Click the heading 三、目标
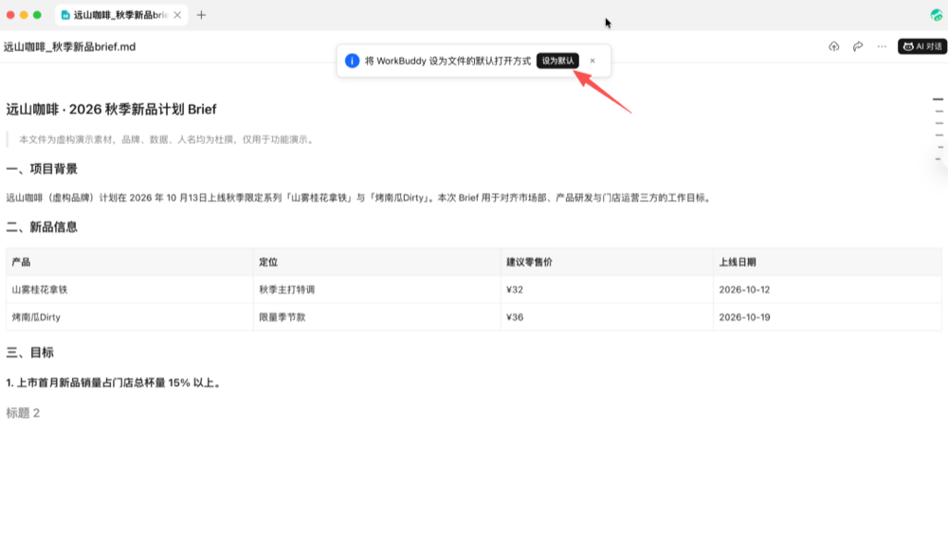 tap(29, 352)
